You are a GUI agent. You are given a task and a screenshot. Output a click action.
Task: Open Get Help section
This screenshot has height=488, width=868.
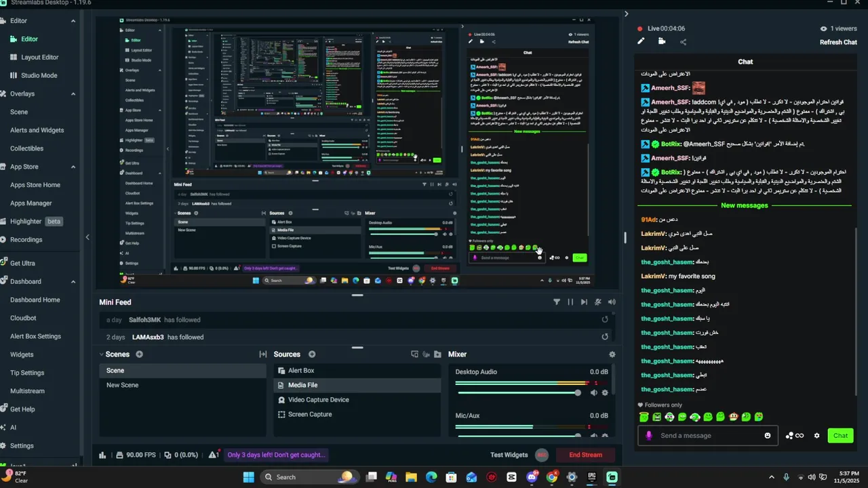[22, 409]
